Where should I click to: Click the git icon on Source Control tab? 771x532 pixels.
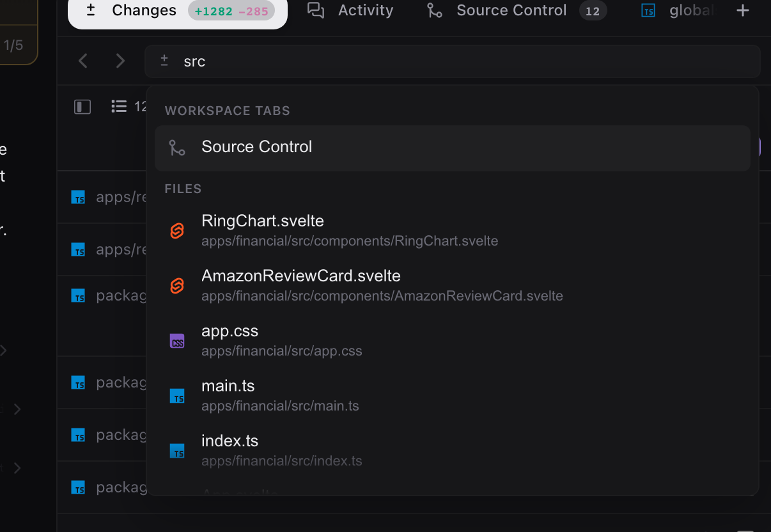click(x=435, y=10)
